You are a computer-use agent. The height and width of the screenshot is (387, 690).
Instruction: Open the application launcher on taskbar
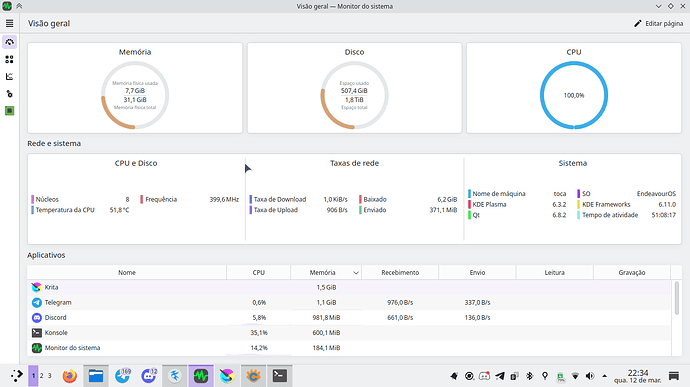coord(16,376)
